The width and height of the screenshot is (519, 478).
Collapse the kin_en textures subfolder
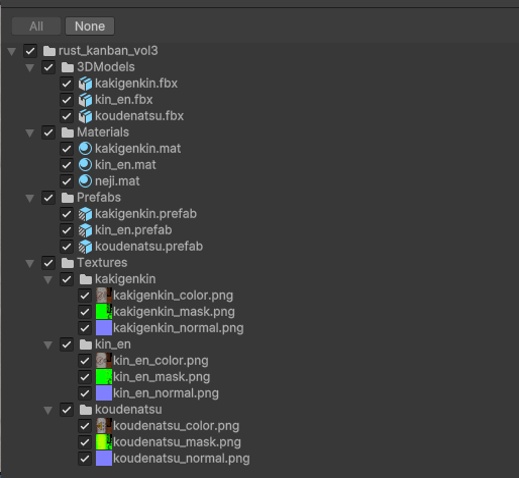(48, 345)
